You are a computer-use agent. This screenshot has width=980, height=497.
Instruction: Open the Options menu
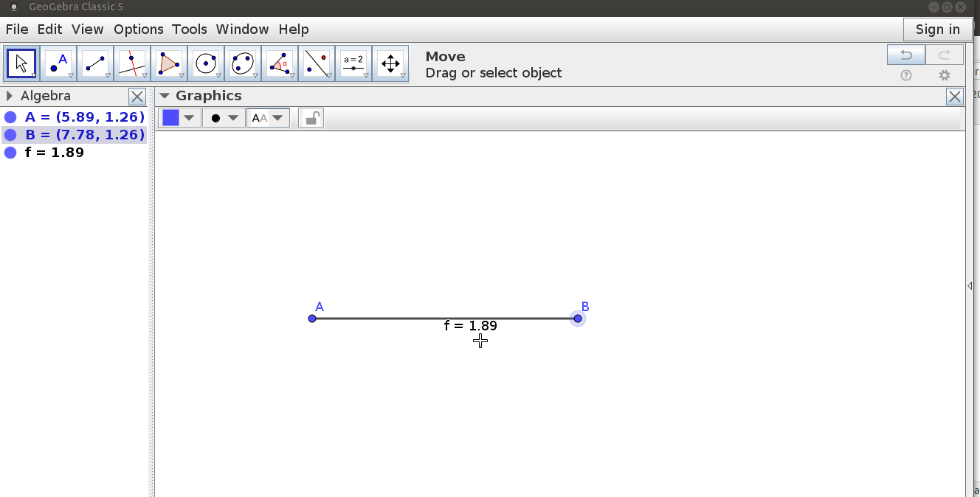tap(139, 29)
